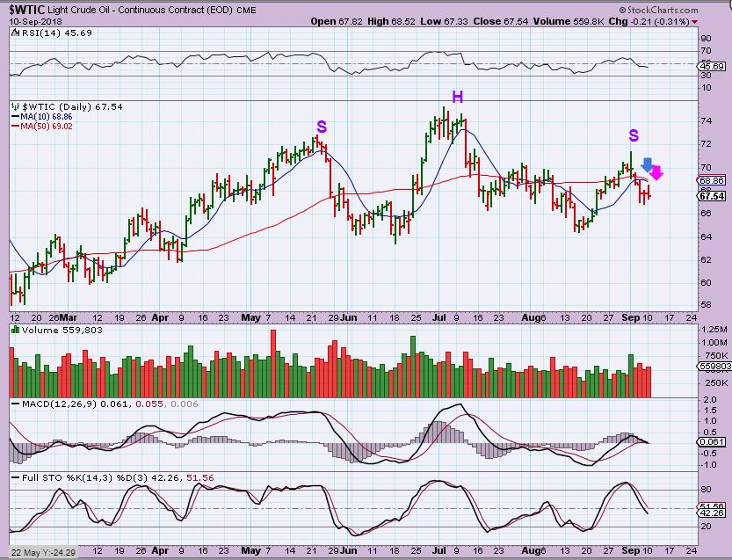Click the 10-Sep-2018 chart date
The width and height of the screenshot is (732, 560).
(35, 21)
